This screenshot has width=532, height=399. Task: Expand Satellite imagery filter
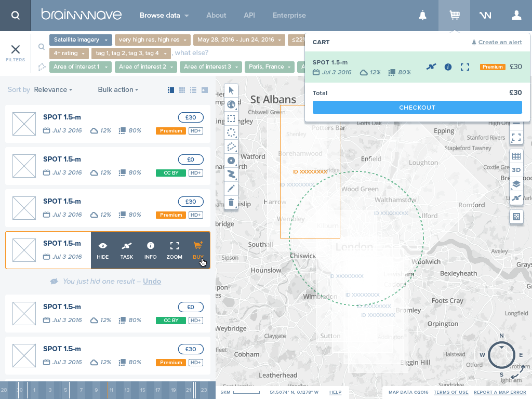pos(81,39)
